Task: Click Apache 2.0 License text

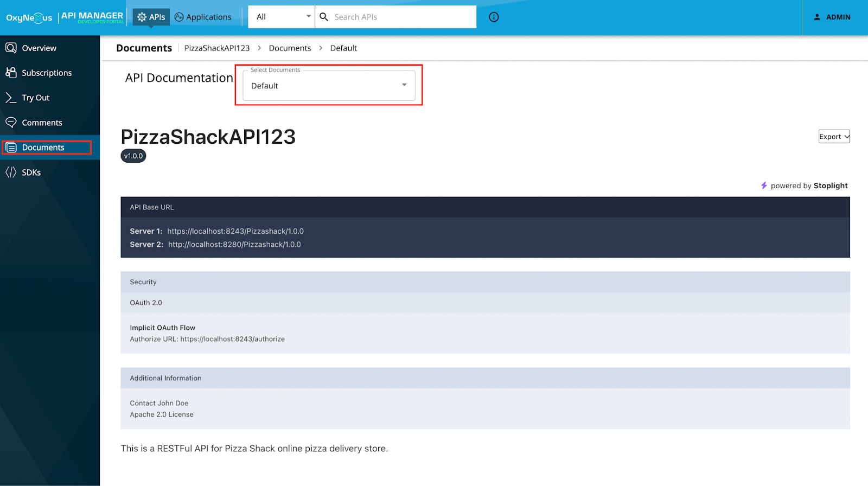Action: pos(162,414)
